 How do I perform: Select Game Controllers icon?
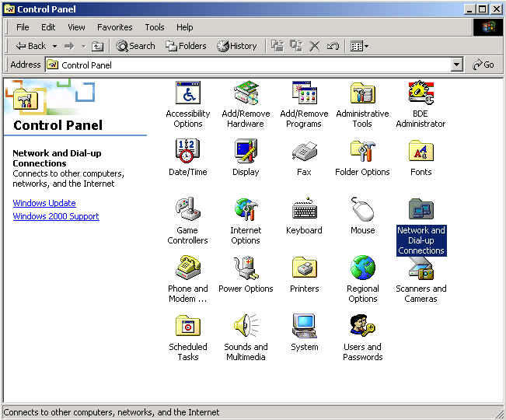187,221
